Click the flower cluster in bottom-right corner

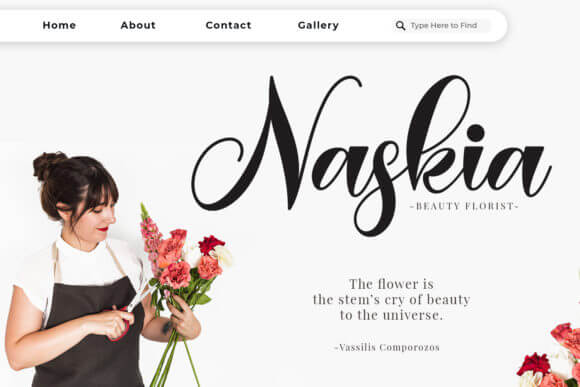[x=550, y=355]
